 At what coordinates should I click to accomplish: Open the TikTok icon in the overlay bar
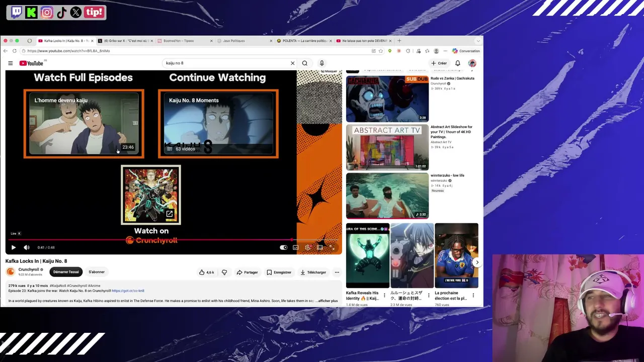[x=61, y=12]
